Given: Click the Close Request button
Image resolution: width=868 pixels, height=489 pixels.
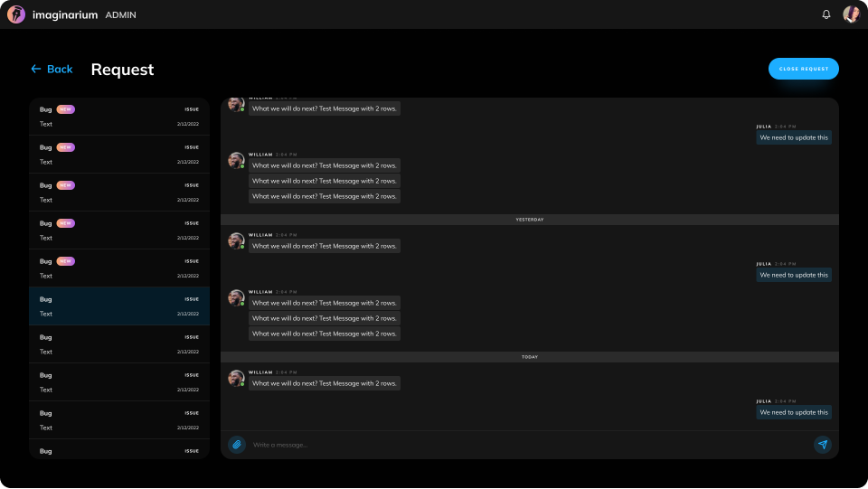Looking at the screenshot, I should [803, 69].
